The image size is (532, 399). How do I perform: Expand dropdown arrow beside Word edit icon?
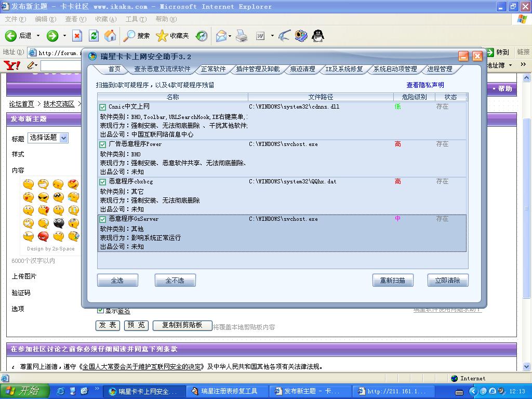point(272,36)
